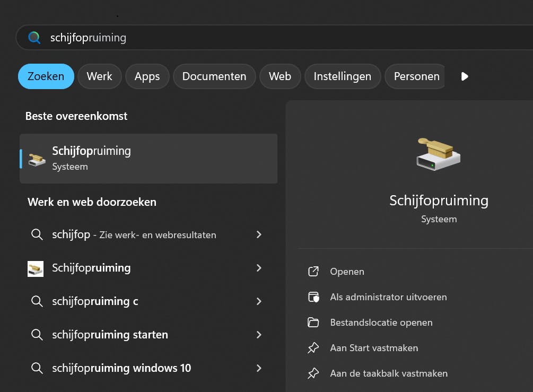Image resolution: width=533 pixels, height=392 pixels.
Task: Click the search magnifier icon in search box
Action: (34, 38)
